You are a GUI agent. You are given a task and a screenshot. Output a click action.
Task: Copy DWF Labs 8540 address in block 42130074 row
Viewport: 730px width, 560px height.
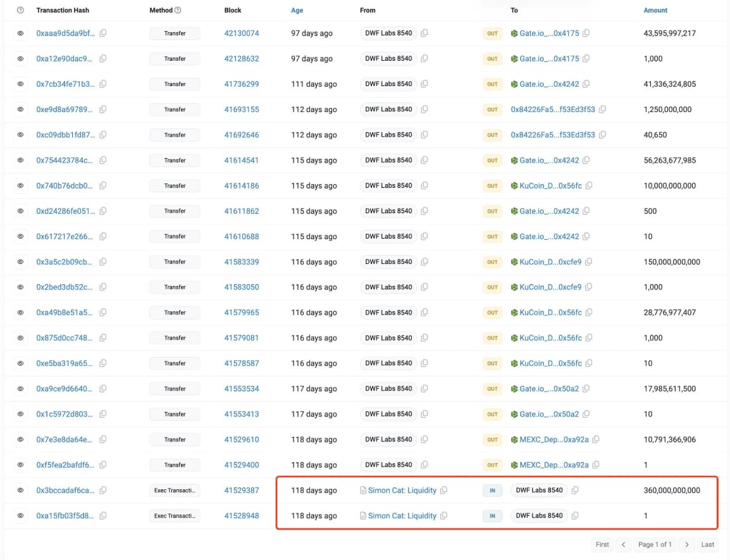(x=424, y=33)
